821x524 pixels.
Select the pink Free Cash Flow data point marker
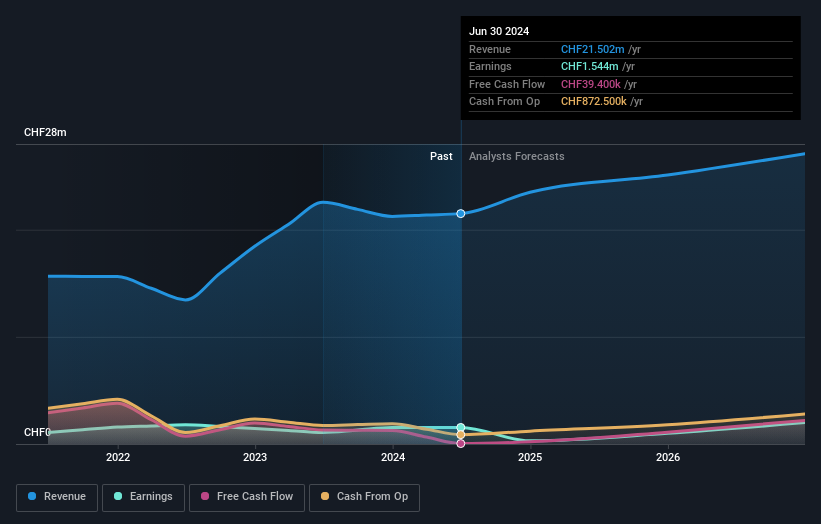click(x=461, y=444)
